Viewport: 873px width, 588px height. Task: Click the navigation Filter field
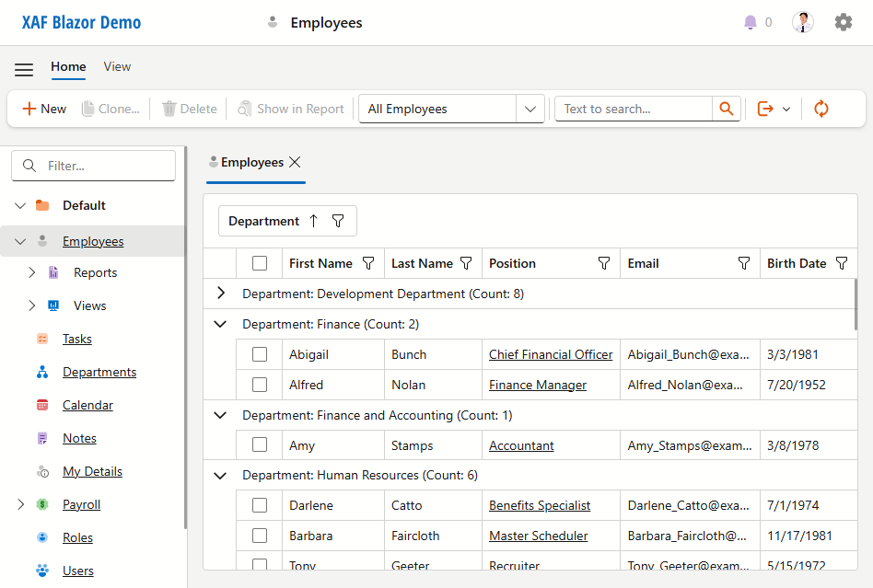(94, 166)
